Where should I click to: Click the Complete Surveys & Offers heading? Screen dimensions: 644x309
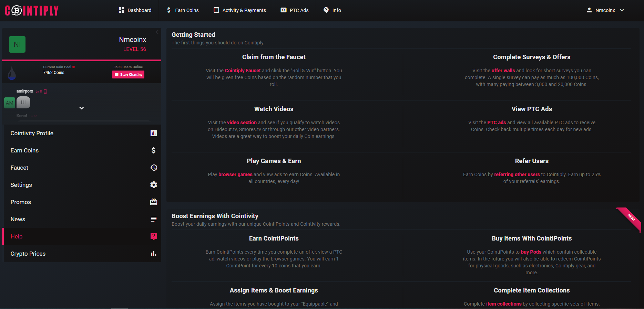[532, 57]
